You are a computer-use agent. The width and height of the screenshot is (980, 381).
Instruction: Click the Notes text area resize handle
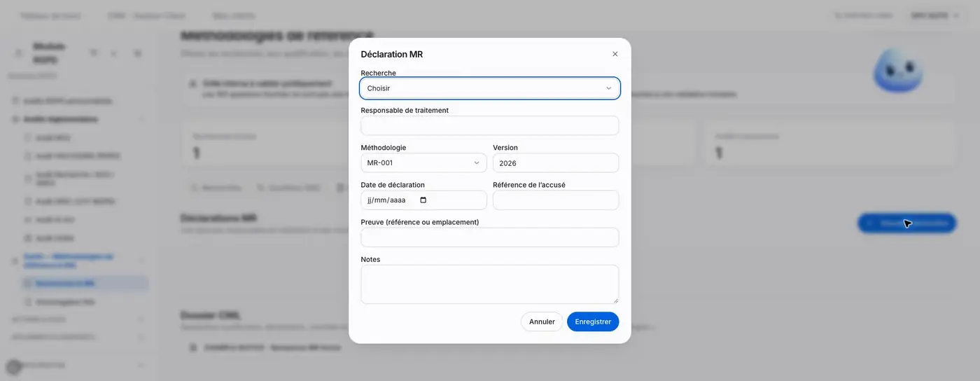(615, 300)
